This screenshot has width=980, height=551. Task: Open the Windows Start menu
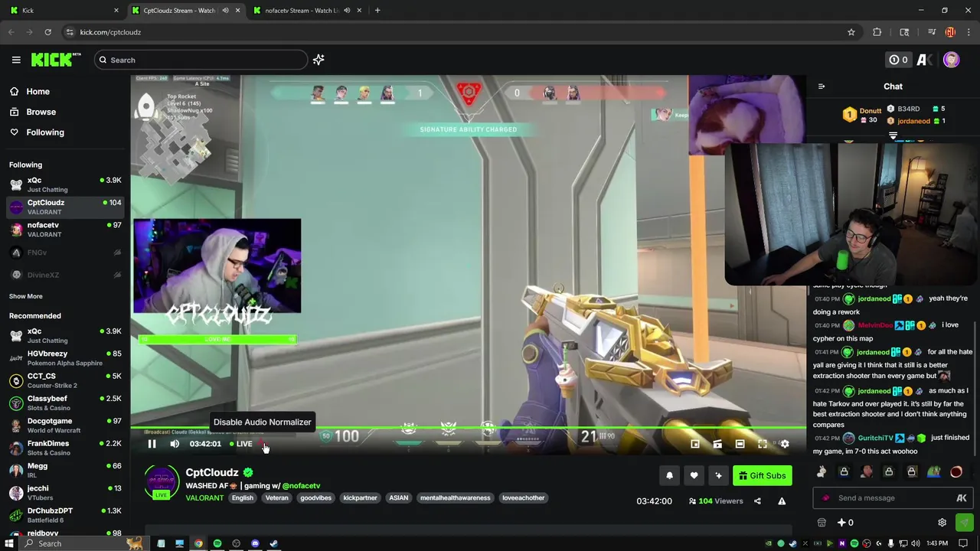click(9, 543)
